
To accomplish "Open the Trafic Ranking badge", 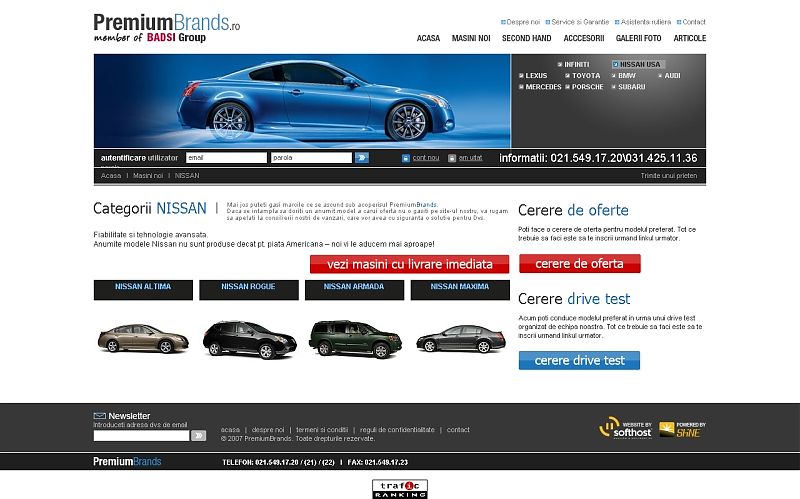I will click(399, 489).
